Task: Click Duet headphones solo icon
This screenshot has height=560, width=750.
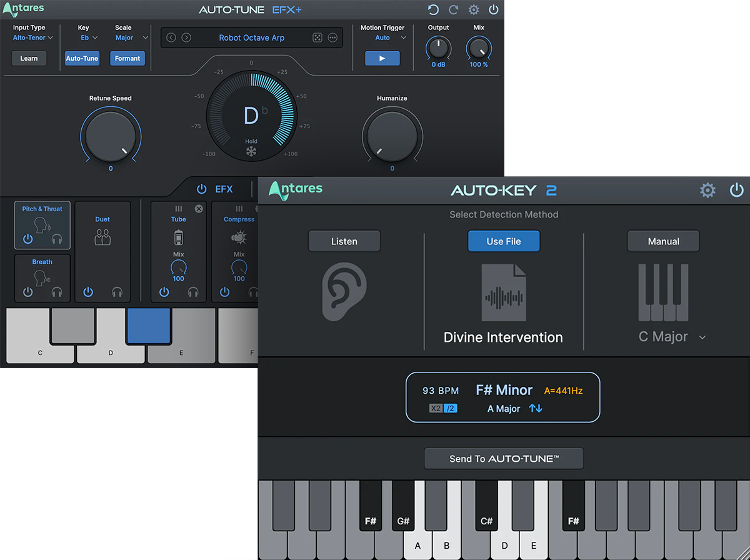Action: [x=117, y=292]
